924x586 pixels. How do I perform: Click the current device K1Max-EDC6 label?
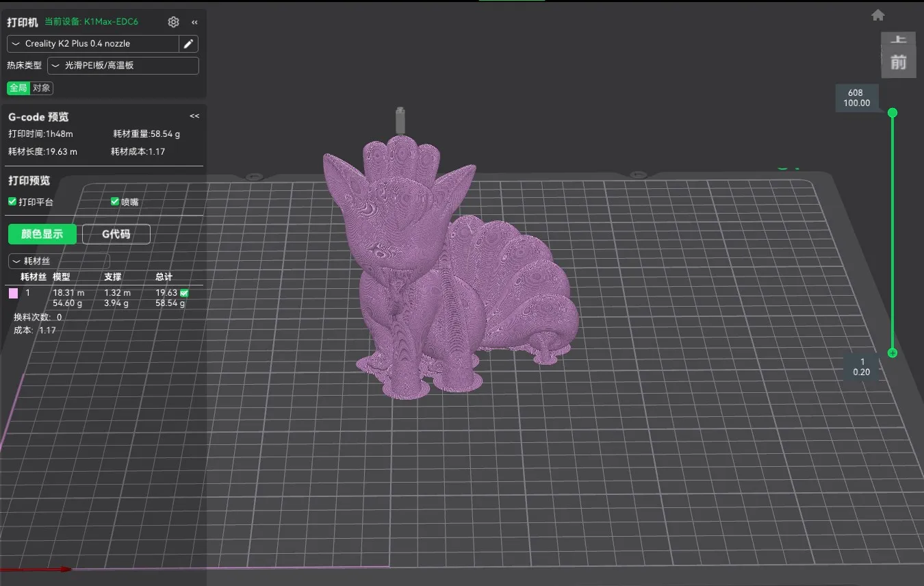pos(91,22)
